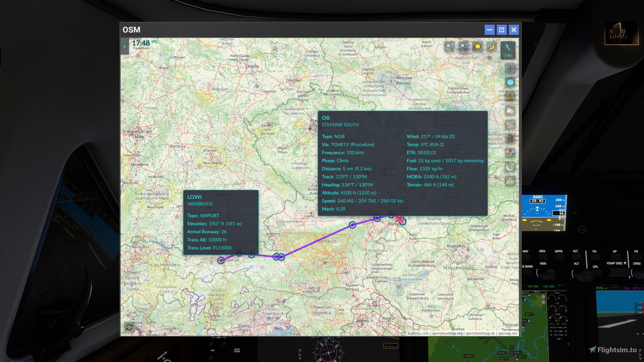
Task: Show the weather overlay icon
Action: coord(510,111)
